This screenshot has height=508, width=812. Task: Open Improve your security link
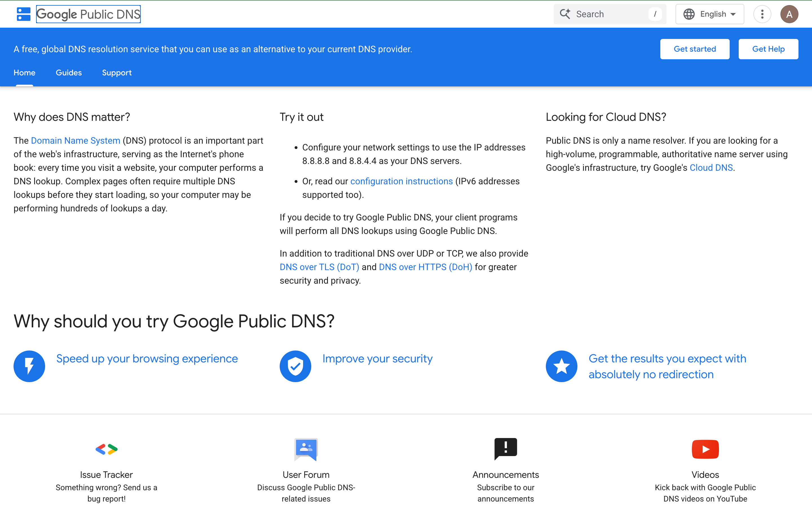point(378,358)
